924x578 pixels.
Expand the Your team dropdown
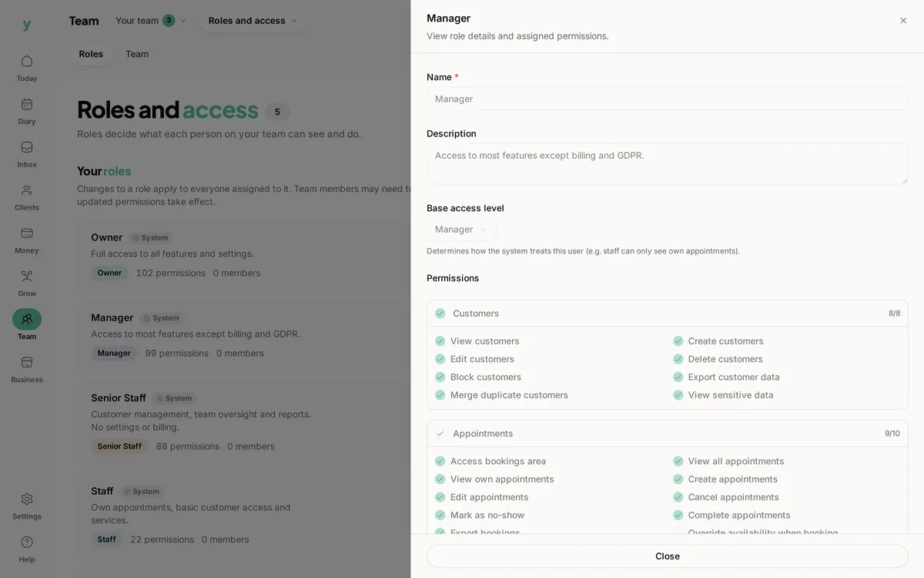coord(151,21)
